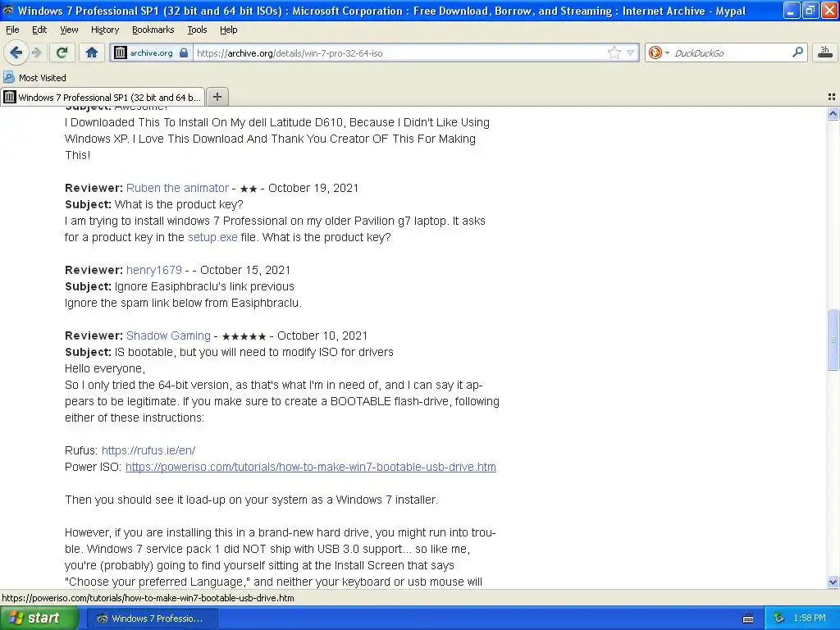840x630 pixels.
Task: Click the Windows 7 Professio... taskbar button
Action: point(152,619)
